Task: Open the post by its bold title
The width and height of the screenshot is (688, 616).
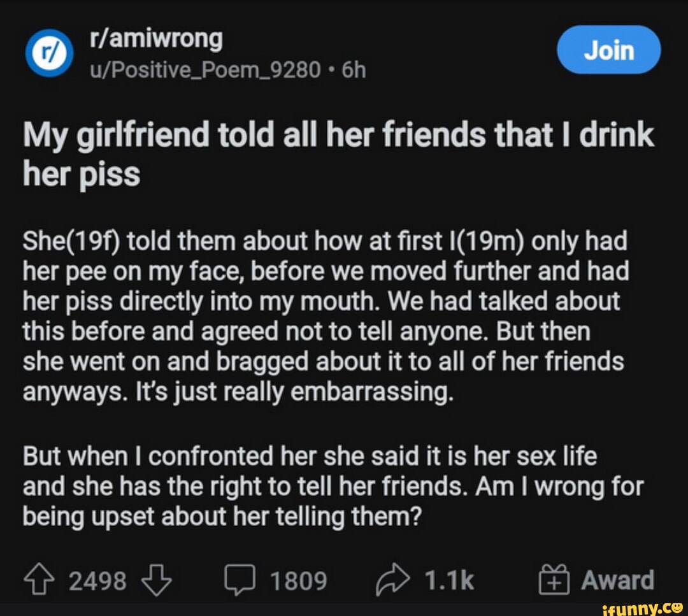Action: tap(338, 155)
